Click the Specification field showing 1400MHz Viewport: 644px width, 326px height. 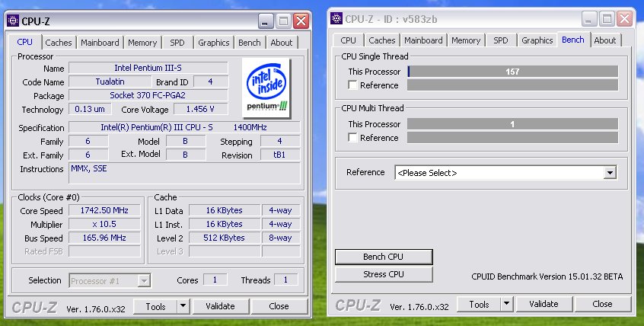coord(184,127)
